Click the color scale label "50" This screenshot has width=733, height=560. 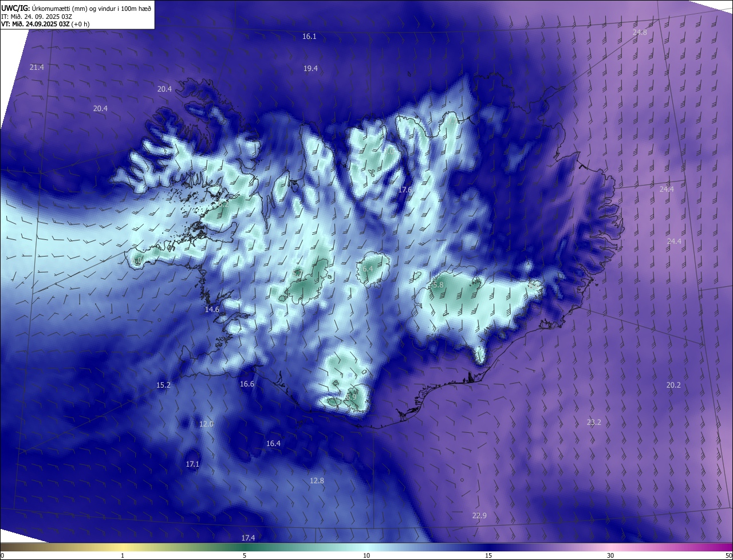[728, 555]
